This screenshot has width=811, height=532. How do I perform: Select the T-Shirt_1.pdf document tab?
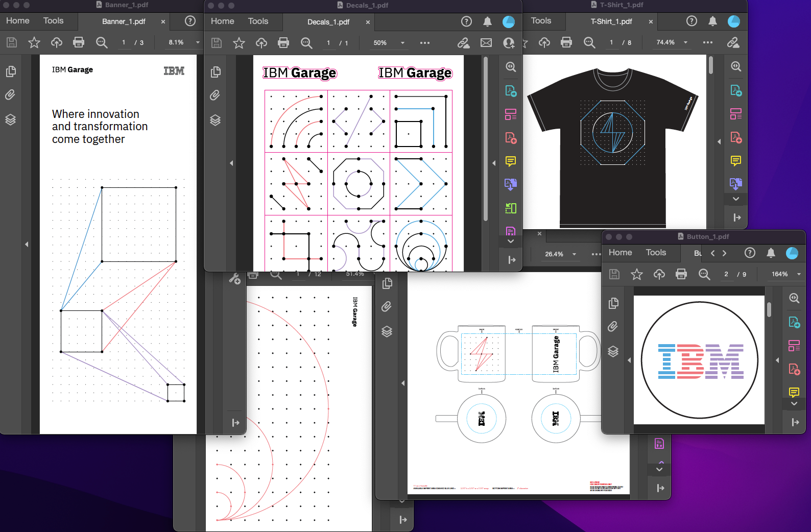(x=611, y=21)
